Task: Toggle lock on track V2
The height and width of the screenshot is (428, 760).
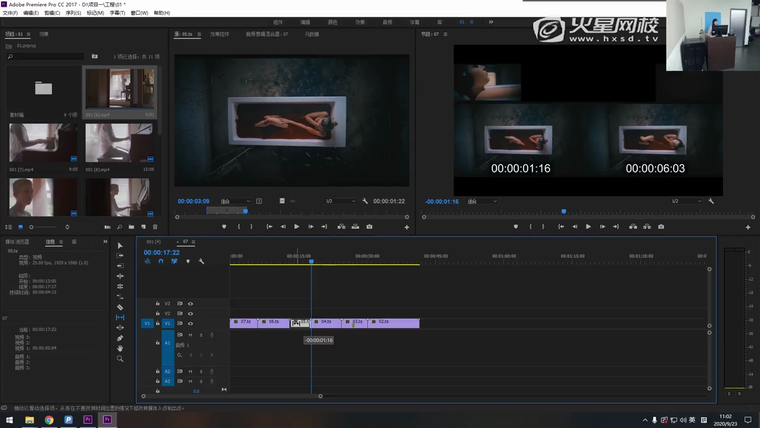Action: [x=158, y=313]
